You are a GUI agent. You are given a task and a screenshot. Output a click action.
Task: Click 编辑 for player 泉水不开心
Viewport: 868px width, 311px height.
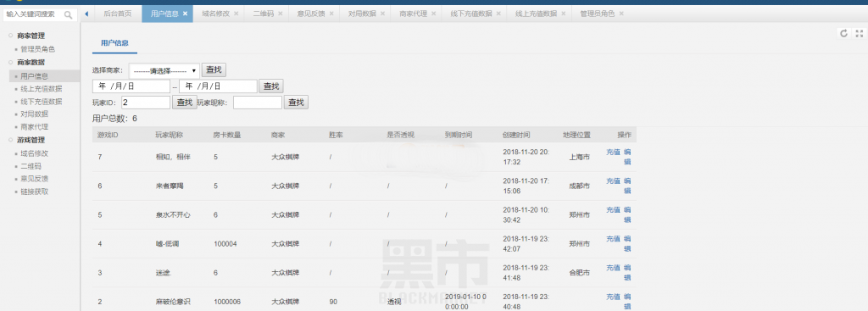pos(627,214)
